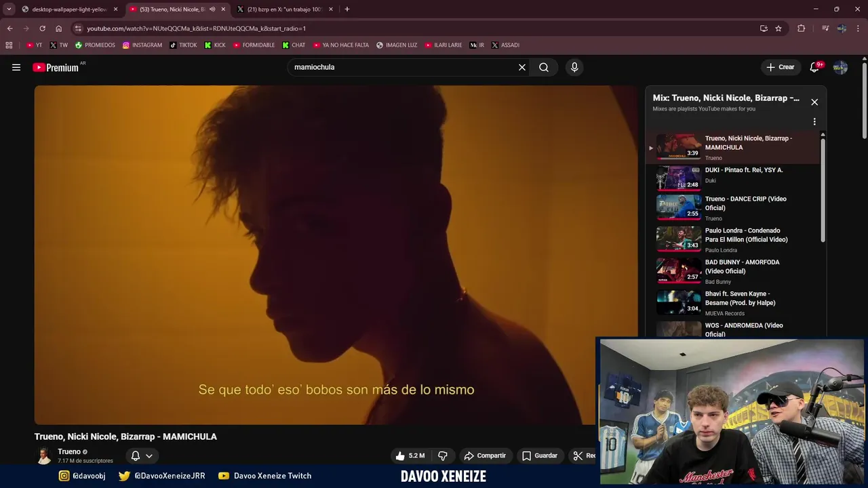
Task: Go to the browser home page
Action: (58, 28)
